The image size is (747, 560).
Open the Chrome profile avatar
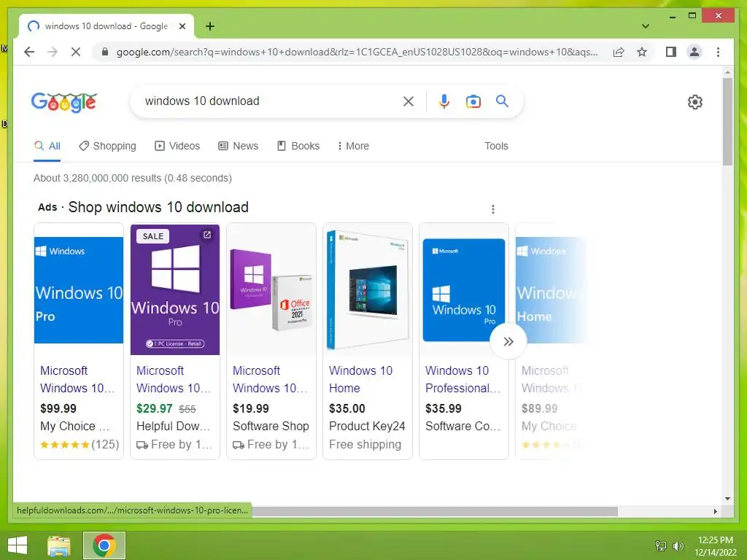tap(694, 52)
